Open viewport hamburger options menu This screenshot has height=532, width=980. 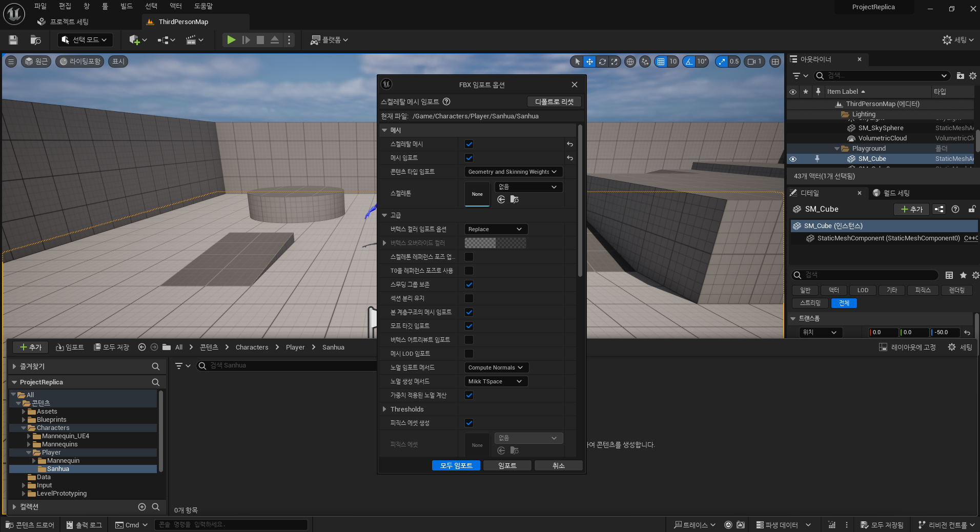pyautogui.click(x=11, y=62)
